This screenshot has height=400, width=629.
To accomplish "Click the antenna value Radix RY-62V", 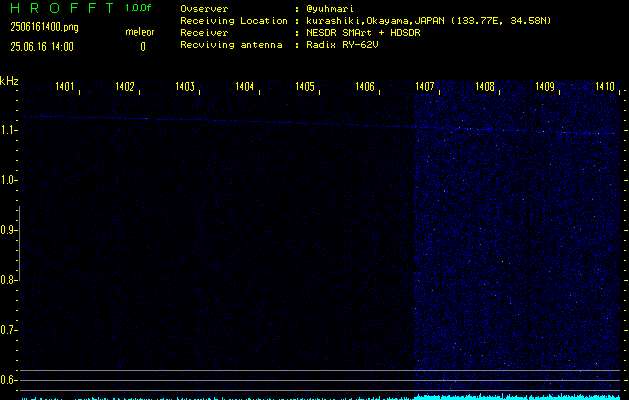I will (x=342, y=45).
